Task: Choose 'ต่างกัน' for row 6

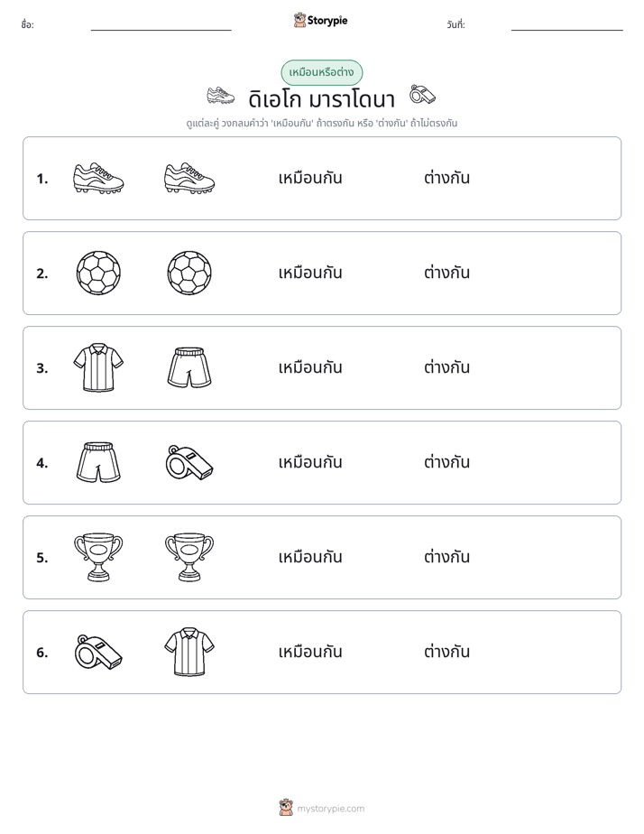Action: point(446,651)
